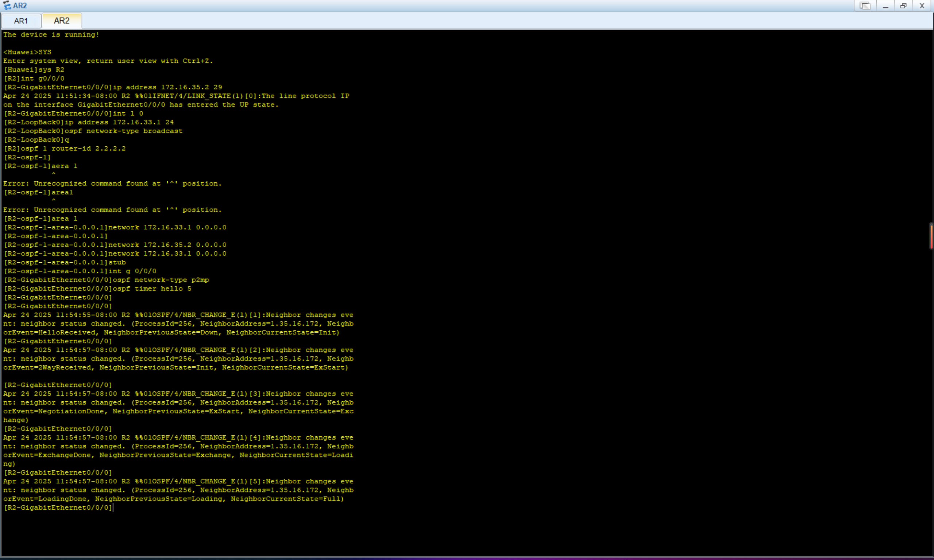Click the "ip address 172.16.35.2 29" line
The image size is (934, 560).
pos(167,87)
